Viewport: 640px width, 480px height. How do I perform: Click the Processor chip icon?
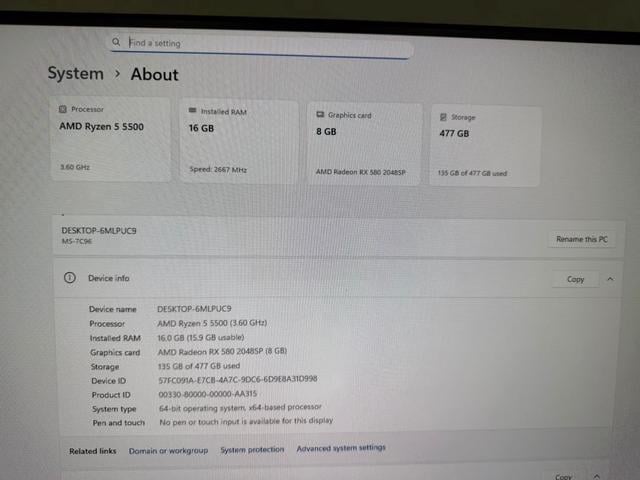point(62,109)
